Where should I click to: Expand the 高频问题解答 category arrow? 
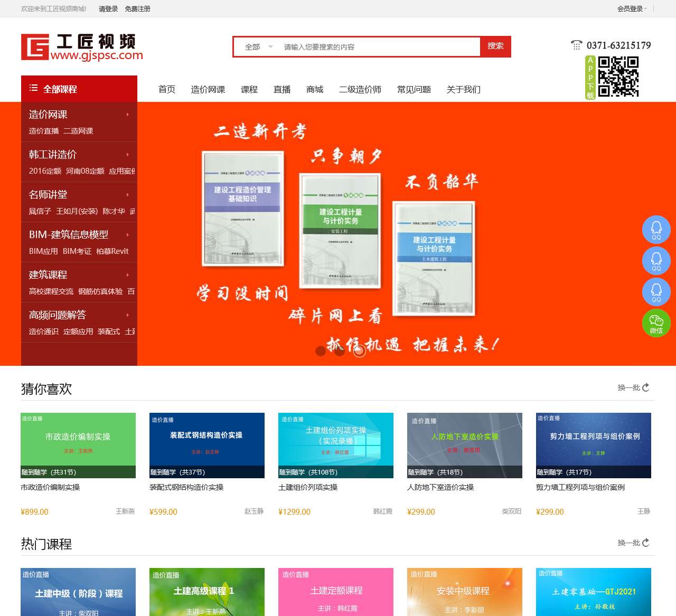pos(127,315)
